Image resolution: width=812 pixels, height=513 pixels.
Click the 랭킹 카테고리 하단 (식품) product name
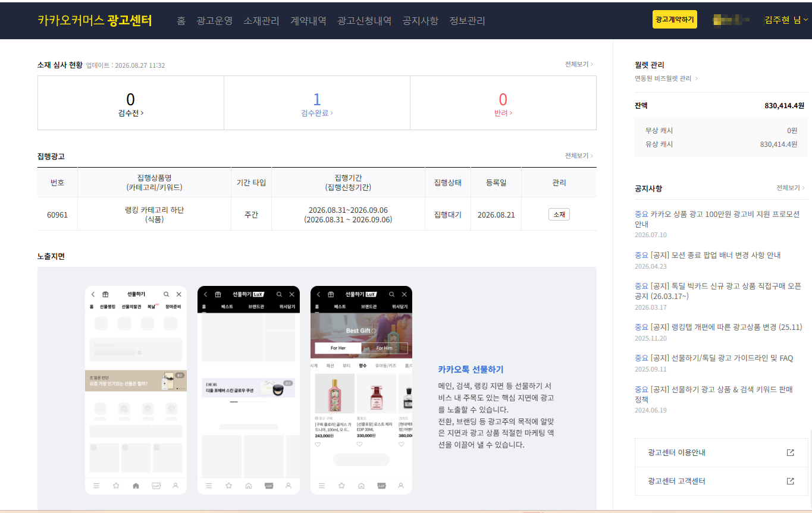(x=154, y=215)
